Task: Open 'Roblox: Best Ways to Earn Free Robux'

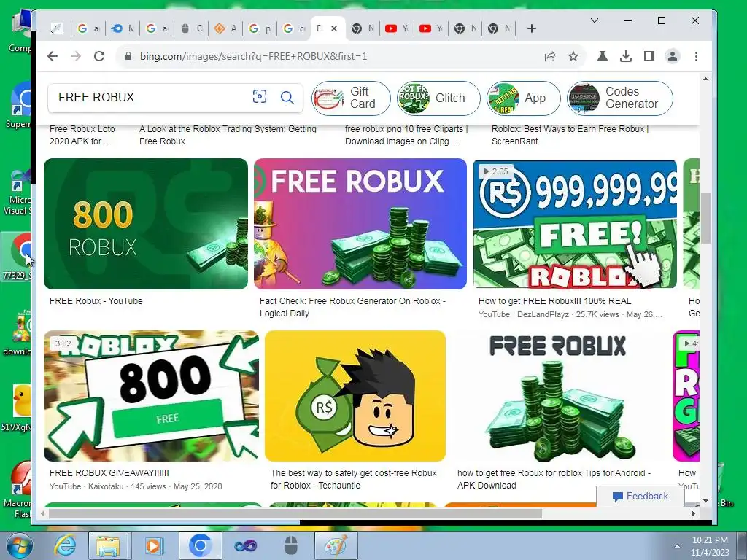Action: click(x=570, y=135)
